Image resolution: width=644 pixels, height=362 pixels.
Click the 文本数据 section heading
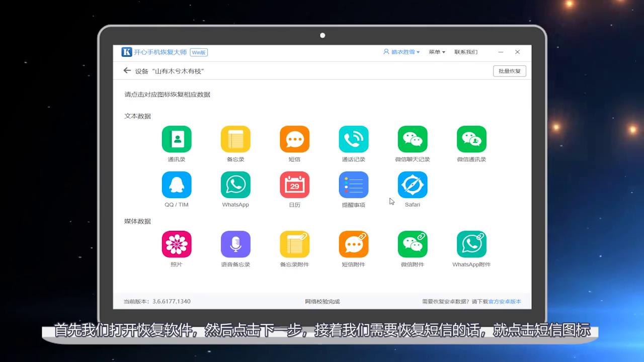click(137, 116)
